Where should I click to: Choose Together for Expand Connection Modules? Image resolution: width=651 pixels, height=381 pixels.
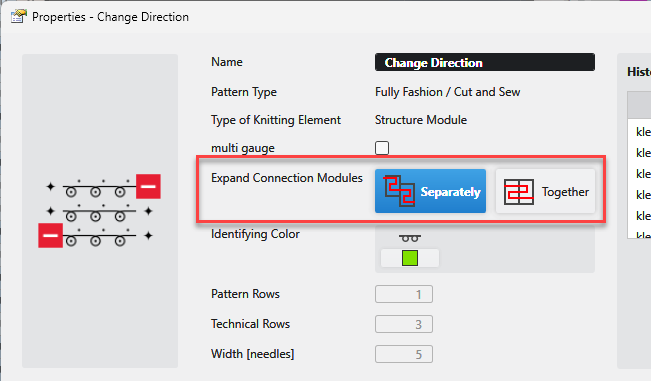(x=545, y=191)
